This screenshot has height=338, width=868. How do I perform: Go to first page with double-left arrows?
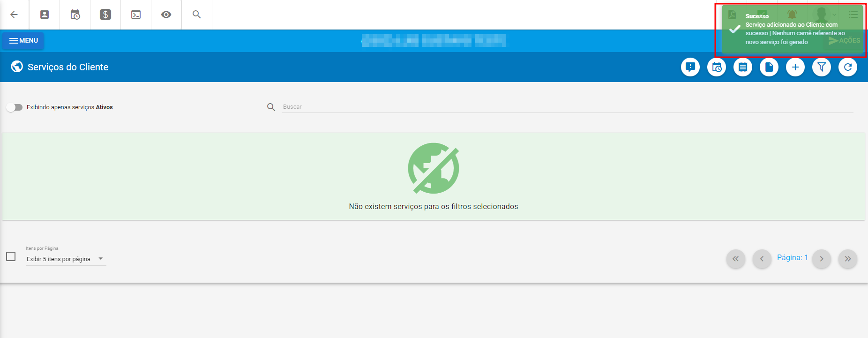coord(736,259)
